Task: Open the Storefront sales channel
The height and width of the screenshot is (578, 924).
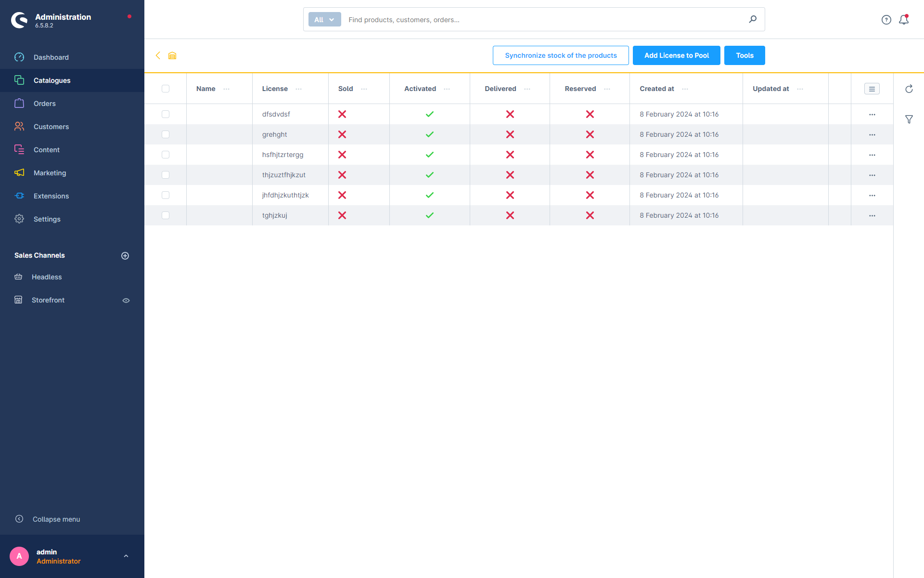Action: coord(48,300)
